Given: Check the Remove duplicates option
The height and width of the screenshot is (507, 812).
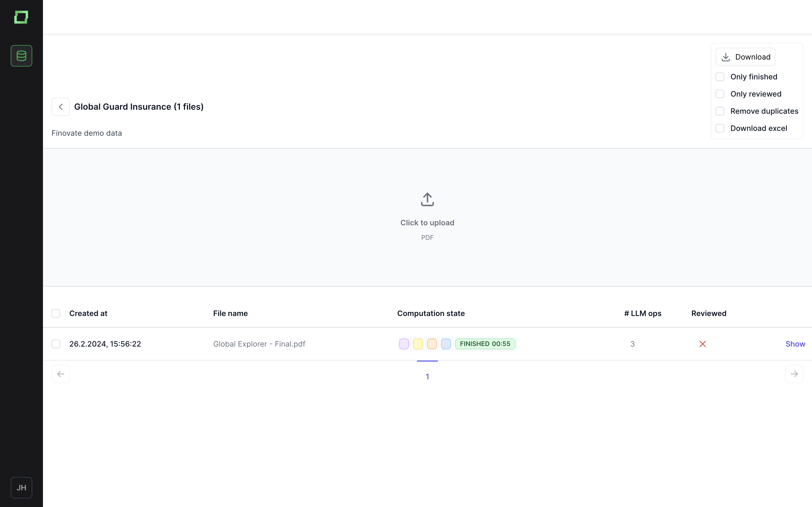Looking at the screenshot, I should [x=720, y=111].
